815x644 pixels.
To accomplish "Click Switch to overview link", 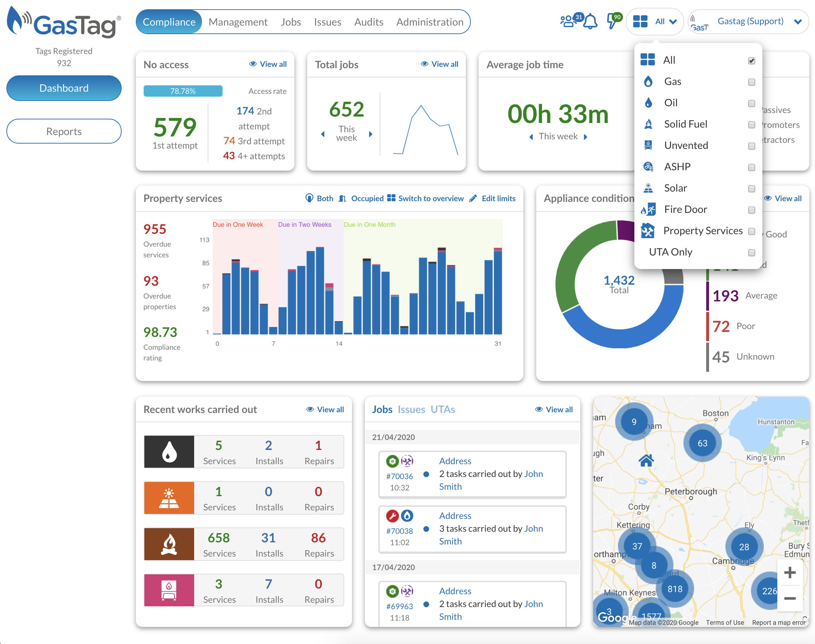I will (425, 198).
